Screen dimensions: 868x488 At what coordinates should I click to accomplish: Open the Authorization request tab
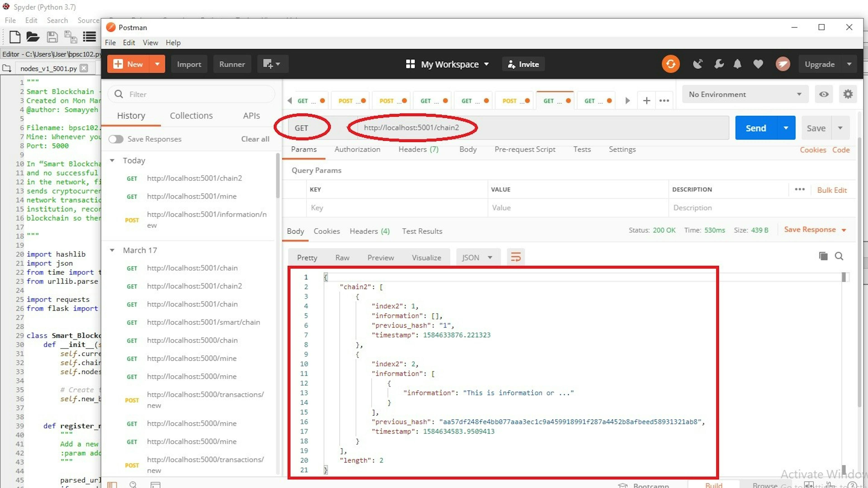coord(357,149)
